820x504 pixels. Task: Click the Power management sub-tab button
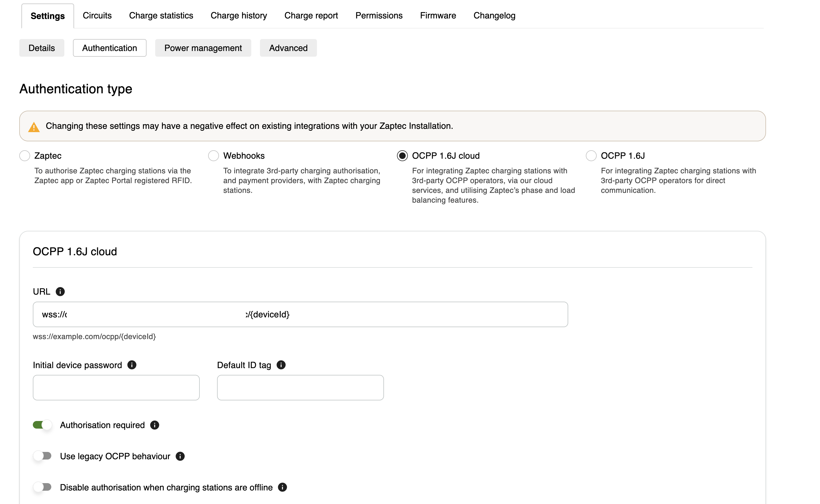(203, 48)
